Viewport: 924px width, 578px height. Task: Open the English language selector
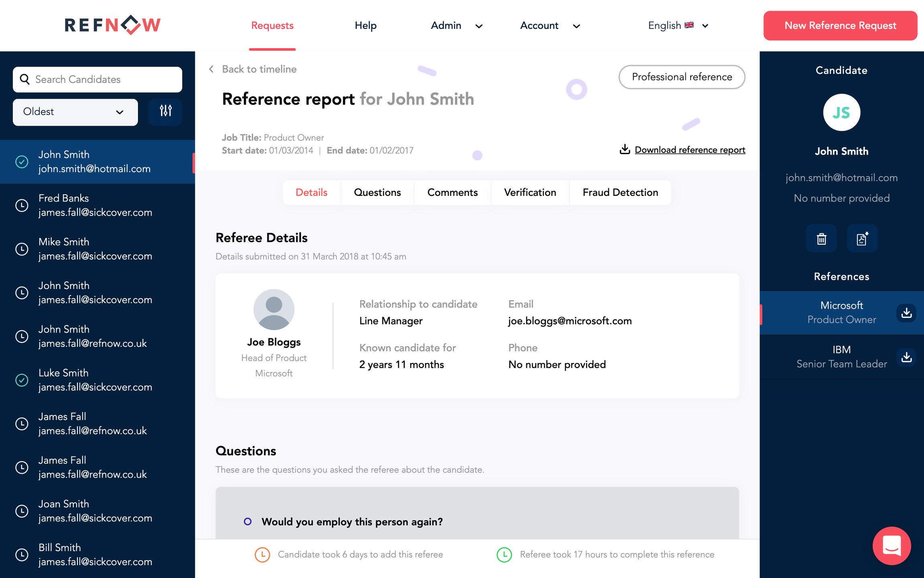coord(678,26)
